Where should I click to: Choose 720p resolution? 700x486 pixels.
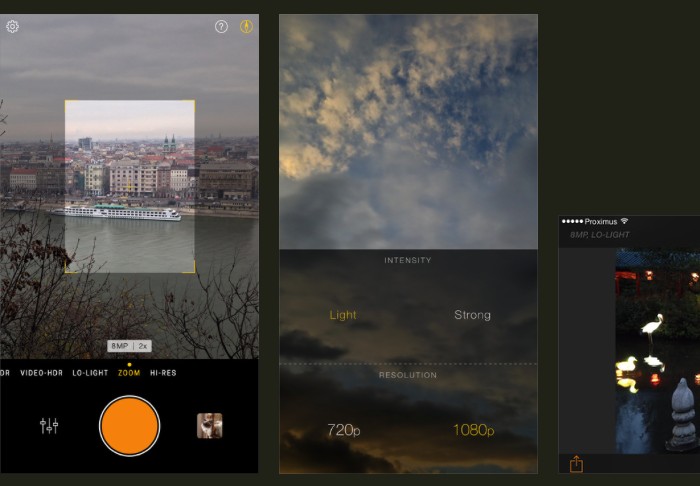pos(343,430)
